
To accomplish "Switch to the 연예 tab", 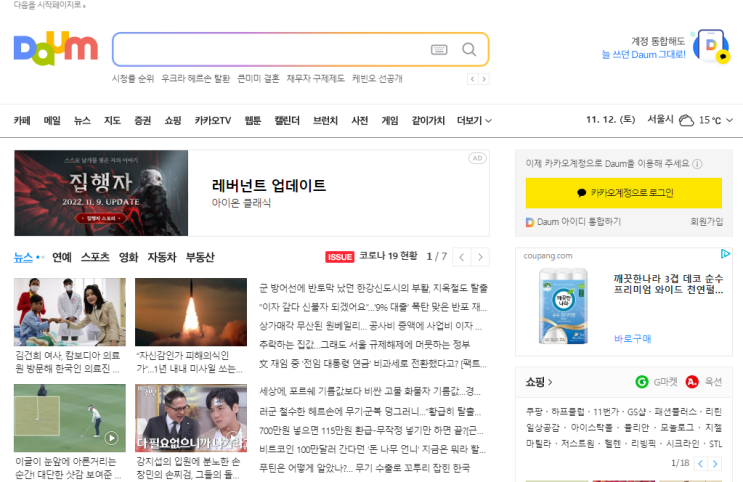I will pos(62,257).
